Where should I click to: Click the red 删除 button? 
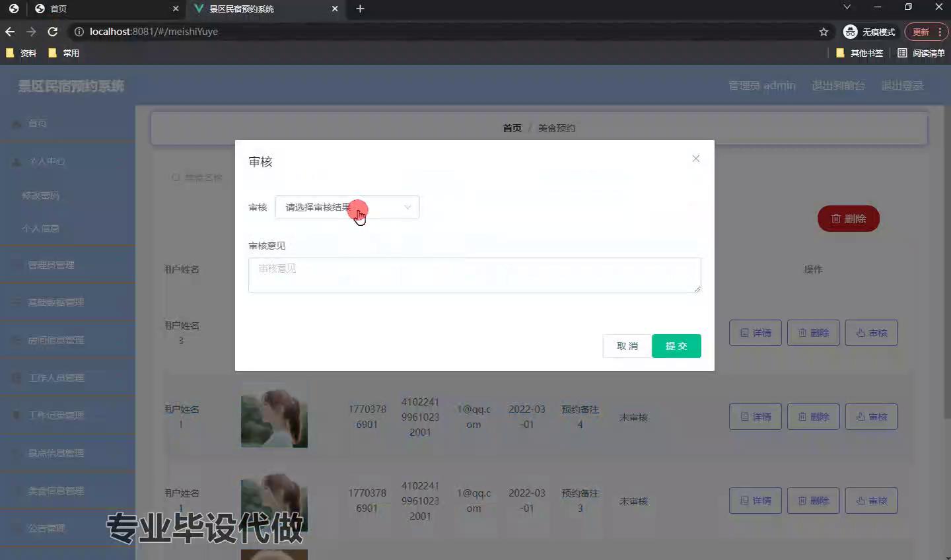(x=848, y=219)
